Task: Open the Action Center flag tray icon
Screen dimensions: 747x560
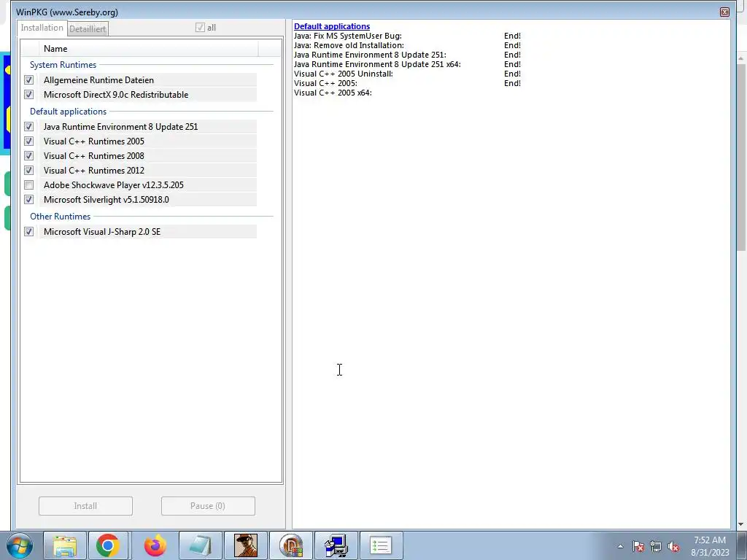Action: [638, 546]
